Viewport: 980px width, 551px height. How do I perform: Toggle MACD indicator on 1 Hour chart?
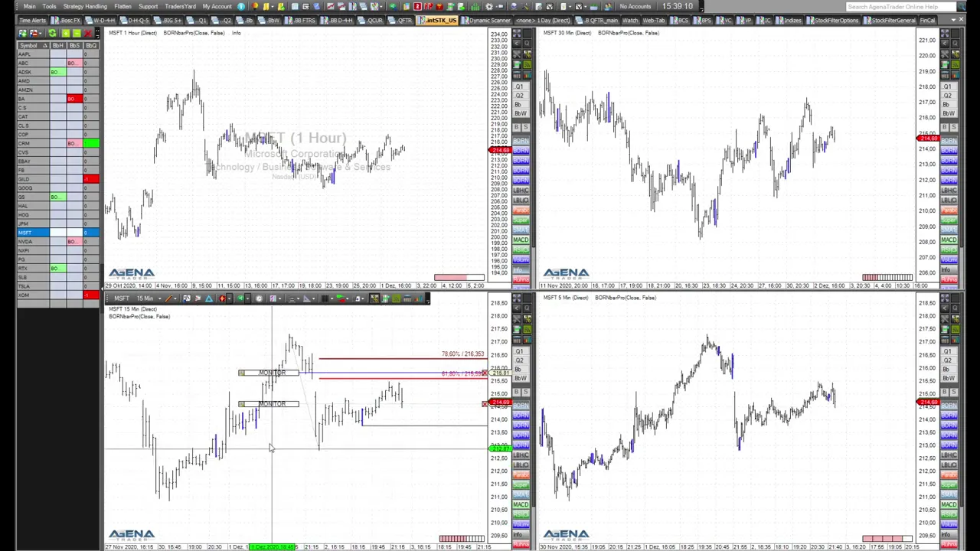[x=521, y=240]
